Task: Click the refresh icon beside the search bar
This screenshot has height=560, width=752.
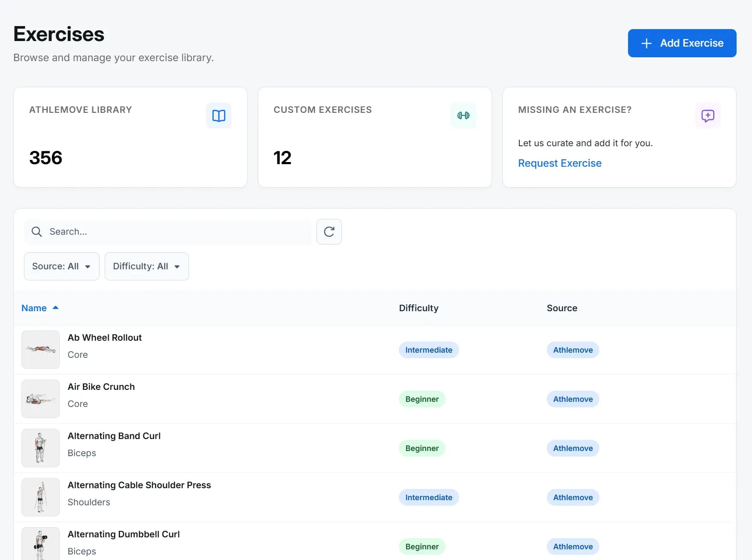Action: tap(329, 231)
